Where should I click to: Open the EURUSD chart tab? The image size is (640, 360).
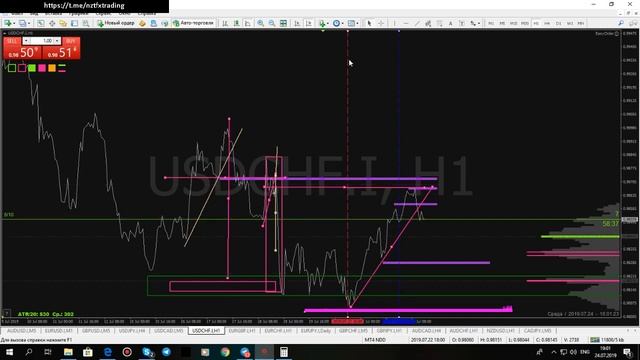click(x=59, y=331)
